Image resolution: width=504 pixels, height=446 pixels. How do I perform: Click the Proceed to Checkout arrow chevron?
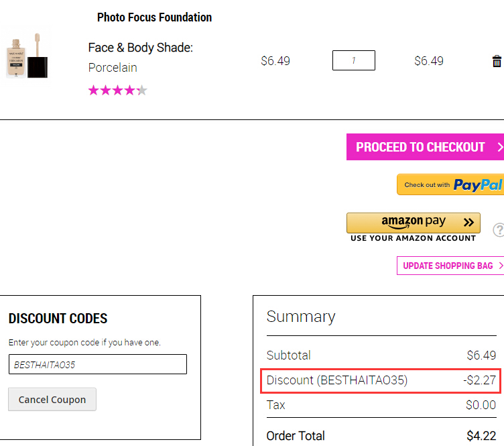(500, 147)
